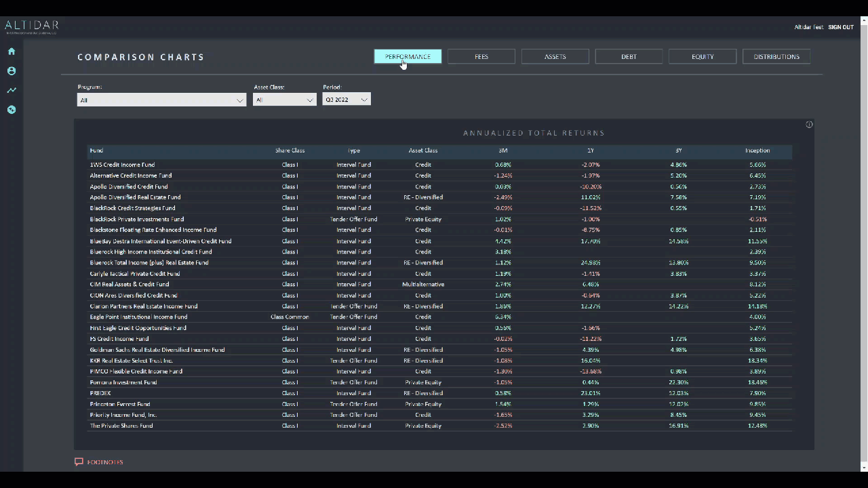Click the Class Common share class cell

coord(290,317)
